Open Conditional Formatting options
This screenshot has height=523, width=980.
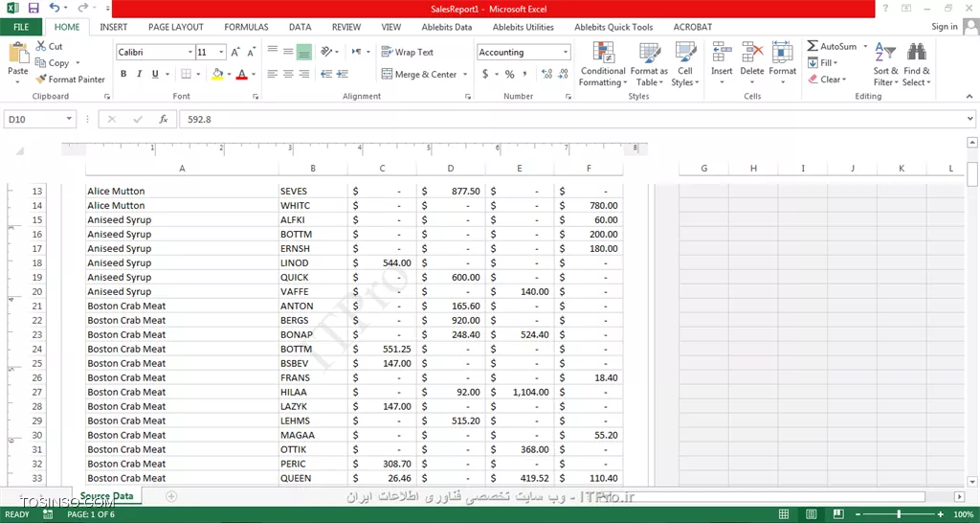(603, 64)
